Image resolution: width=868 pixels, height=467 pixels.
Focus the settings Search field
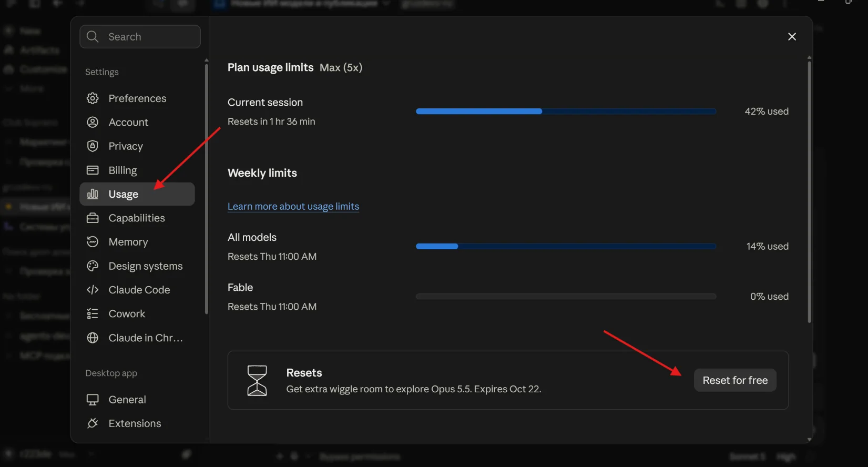[x=140, y=36]
